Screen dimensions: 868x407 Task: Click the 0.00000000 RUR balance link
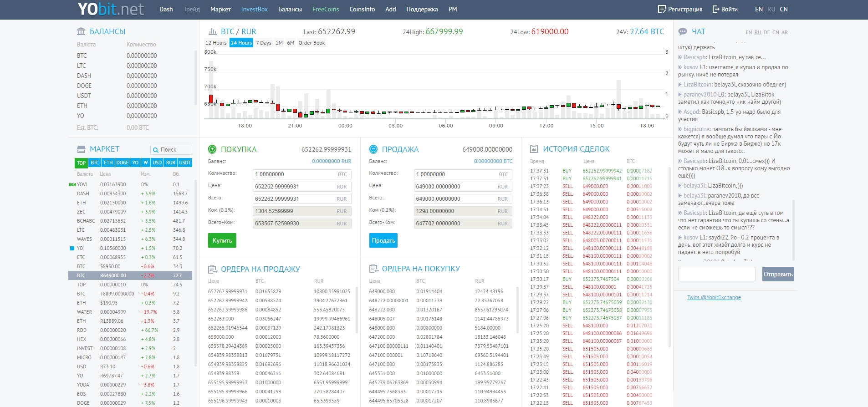tap(332, 161)
